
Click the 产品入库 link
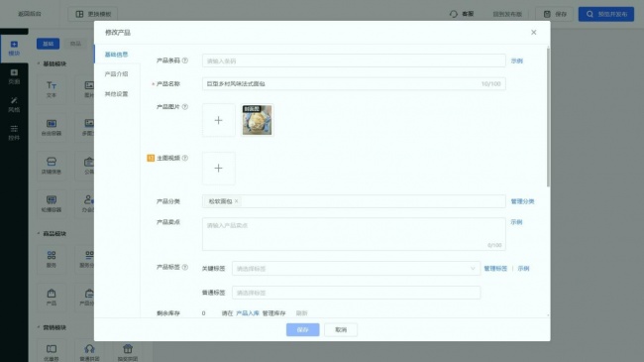(248, 313)
